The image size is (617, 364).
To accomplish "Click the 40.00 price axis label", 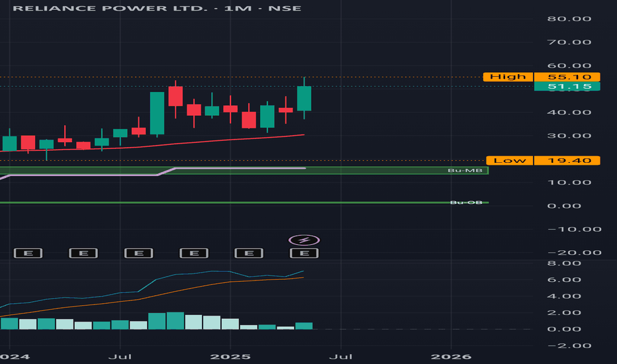I will click(x=569, y=113).
